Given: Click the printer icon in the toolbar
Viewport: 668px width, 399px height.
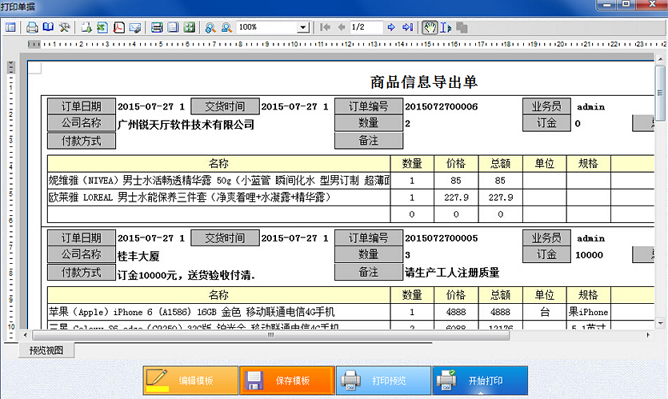Looking at the screenshot, I should coord(32,28).
